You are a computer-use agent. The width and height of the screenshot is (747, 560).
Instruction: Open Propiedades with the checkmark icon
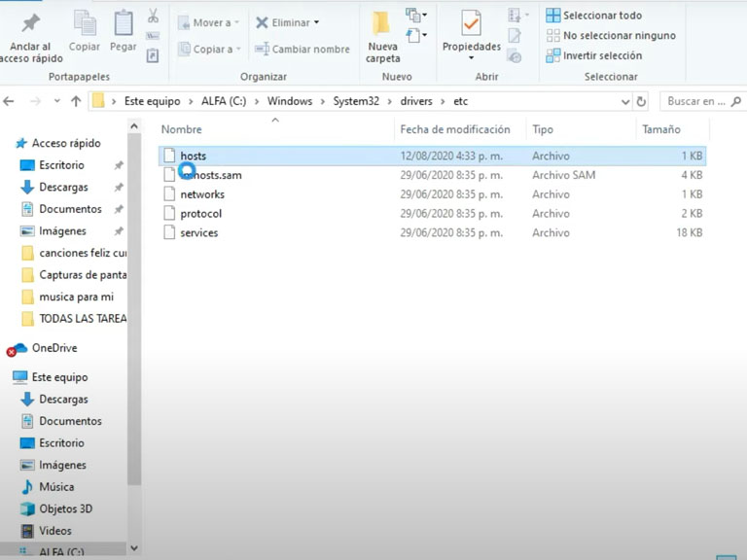pos(471,23)
